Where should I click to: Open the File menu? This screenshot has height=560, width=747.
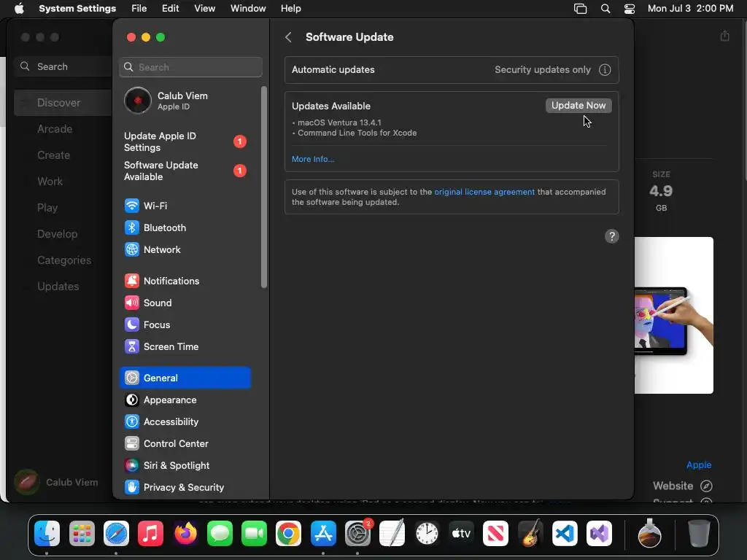(139, 9)
